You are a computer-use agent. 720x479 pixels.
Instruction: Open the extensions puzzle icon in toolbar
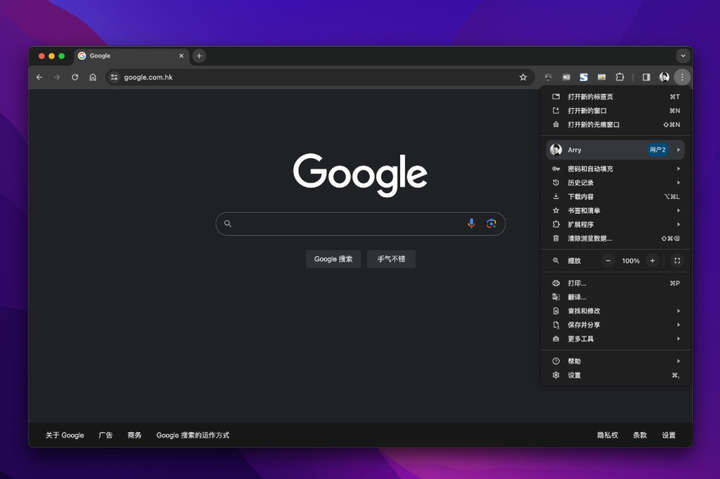[620, 77]
